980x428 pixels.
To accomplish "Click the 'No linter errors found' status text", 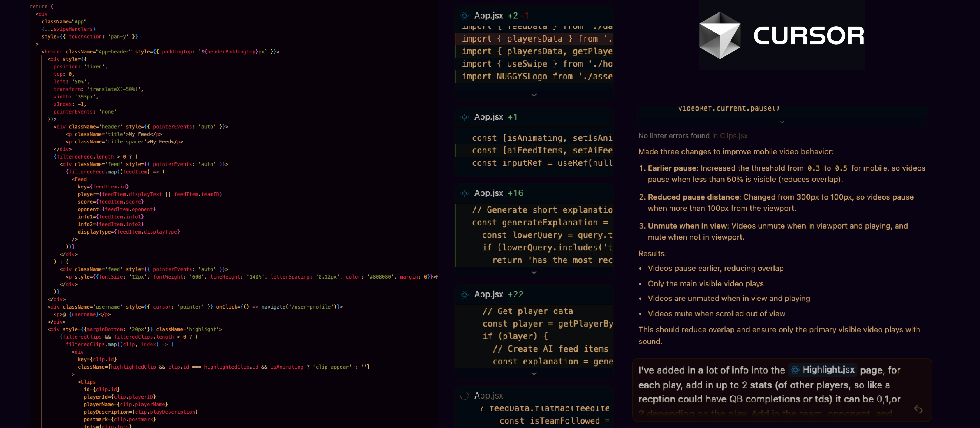I will point(674,136).
